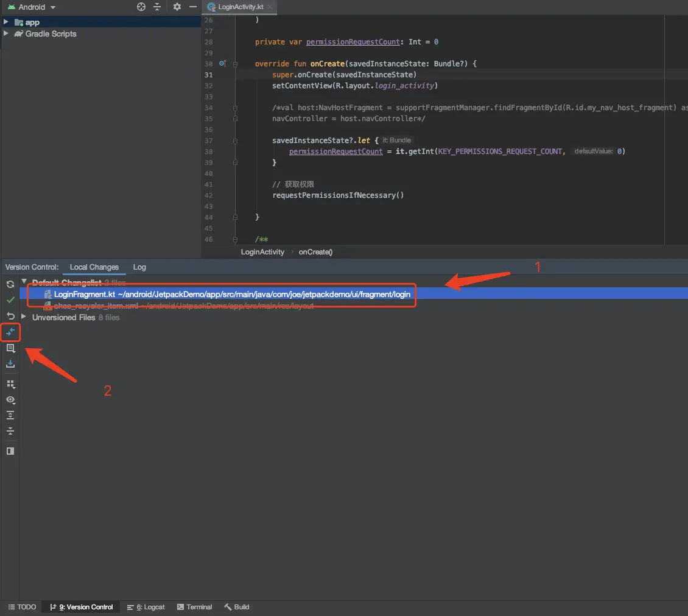
Task: Hide the Project panel with the minus icon
Action: pos(192,7)
